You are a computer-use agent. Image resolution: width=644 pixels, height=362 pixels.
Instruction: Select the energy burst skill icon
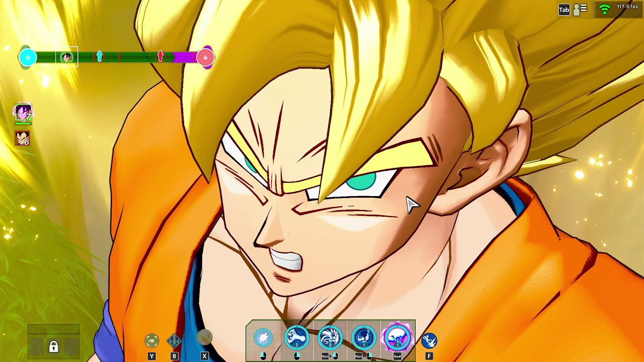(x=263, y=338)
